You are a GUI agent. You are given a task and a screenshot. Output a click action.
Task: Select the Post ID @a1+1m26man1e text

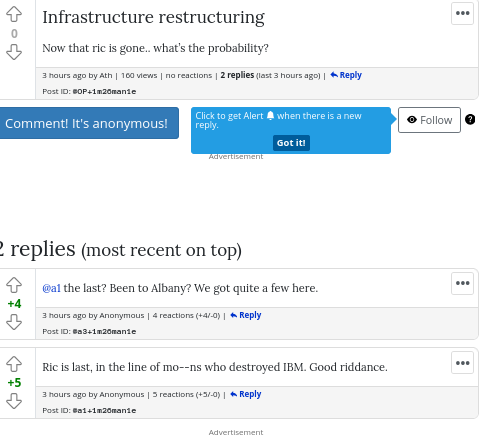104,411
